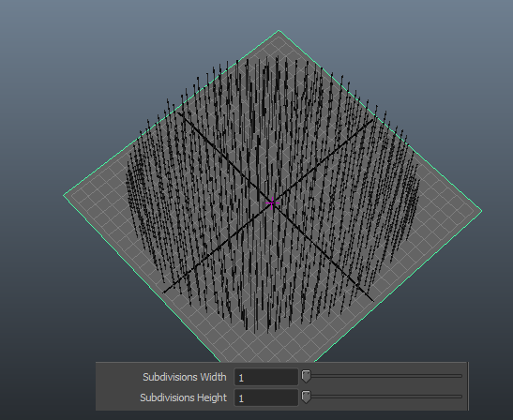Click the Subdivisions Height slider track end
Viewport: 513px width, 420px height.
point(460,397)
